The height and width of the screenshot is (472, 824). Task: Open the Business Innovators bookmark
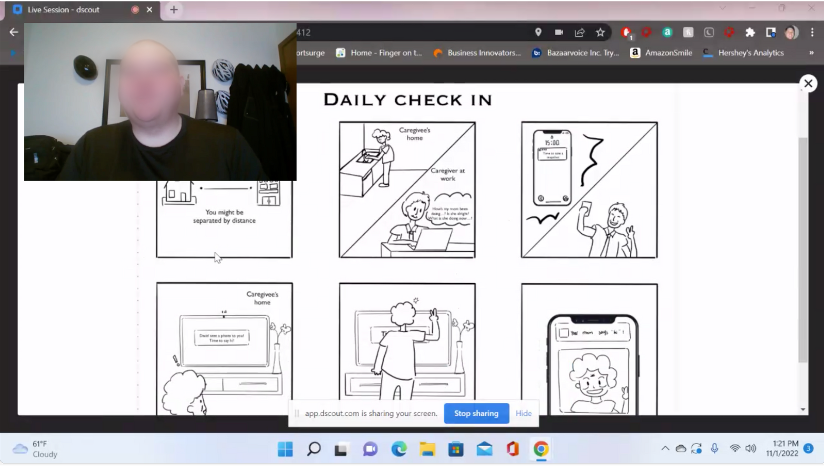(477, 53)
